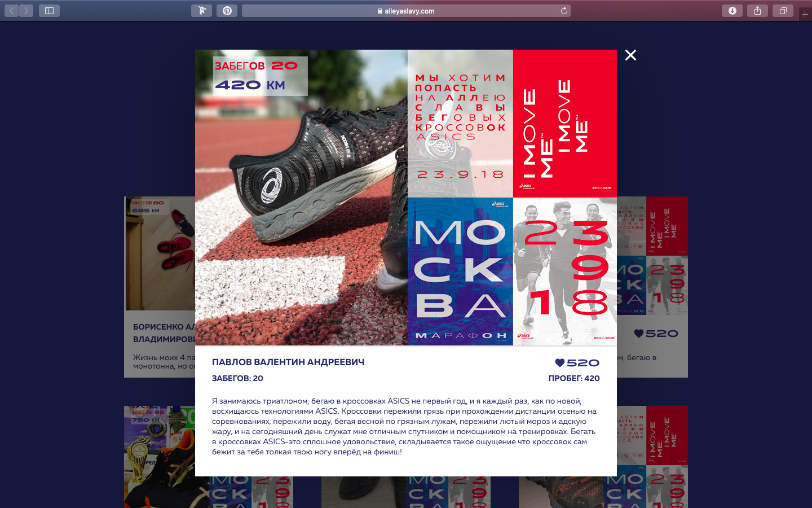Go back in Safari history
Image resolution: width=812 pixels, height=508 pixels.
[12, 11]
